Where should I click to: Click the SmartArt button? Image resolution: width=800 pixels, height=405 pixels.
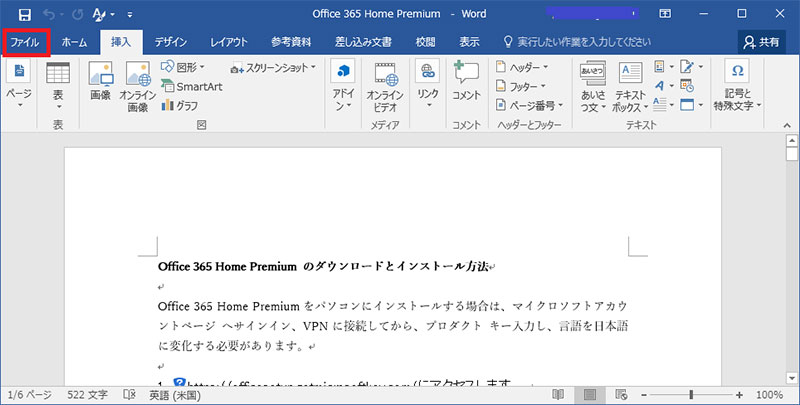tap(192, 87)
